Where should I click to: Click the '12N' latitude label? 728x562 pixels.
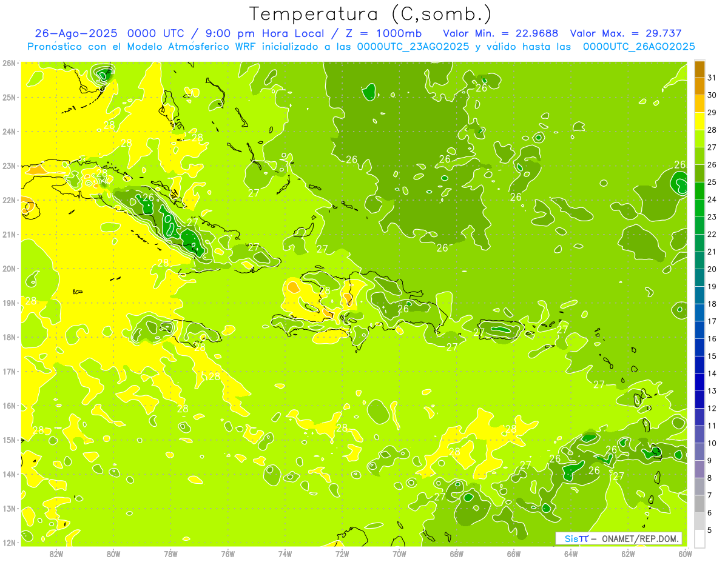click(9, 543)
